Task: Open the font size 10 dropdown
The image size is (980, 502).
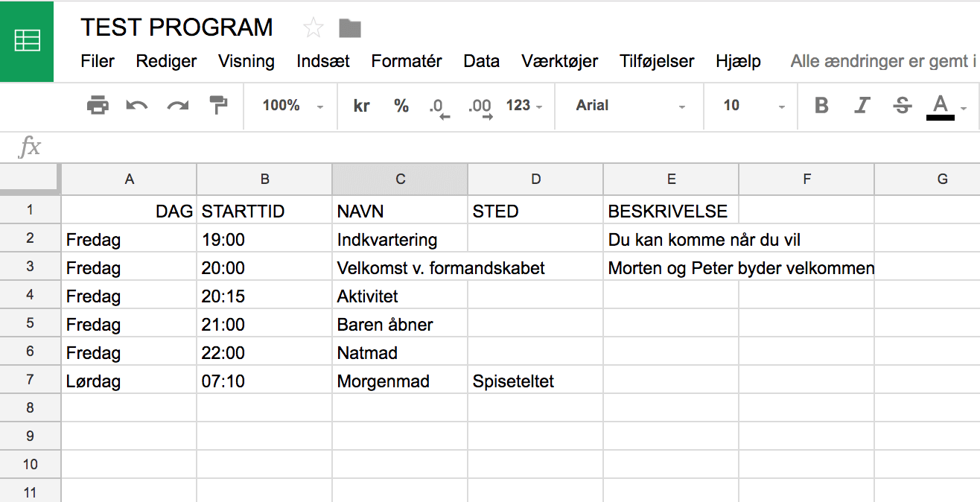Action: (x=754, y=106)
